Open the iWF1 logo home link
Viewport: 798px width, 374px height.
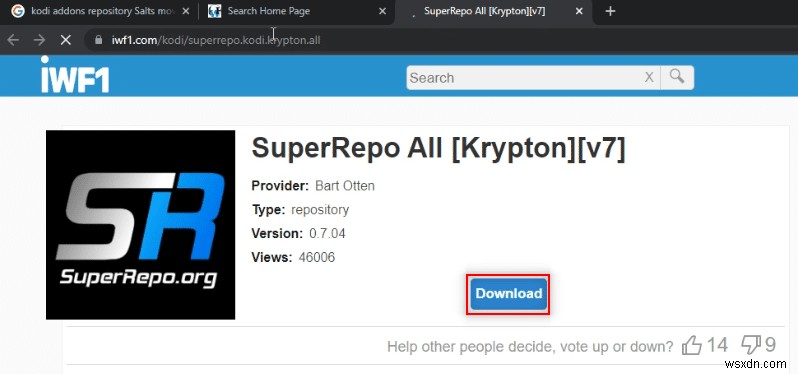(75, 75)
